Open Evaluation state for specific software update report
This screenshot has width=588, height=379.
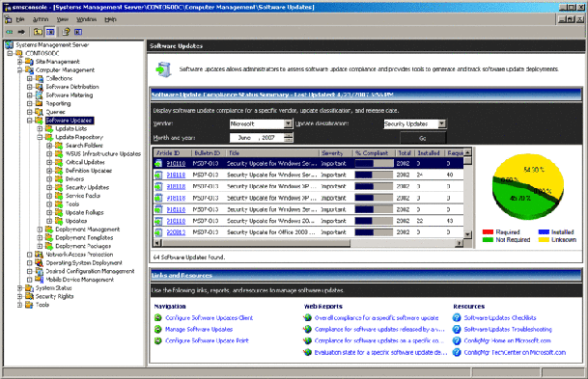coord(380,352)
